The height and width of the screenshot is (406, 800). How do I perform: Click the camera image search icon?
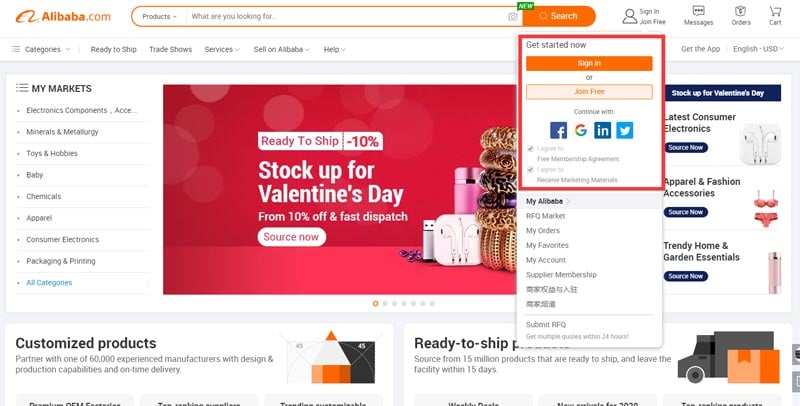[x=512, y=17]
